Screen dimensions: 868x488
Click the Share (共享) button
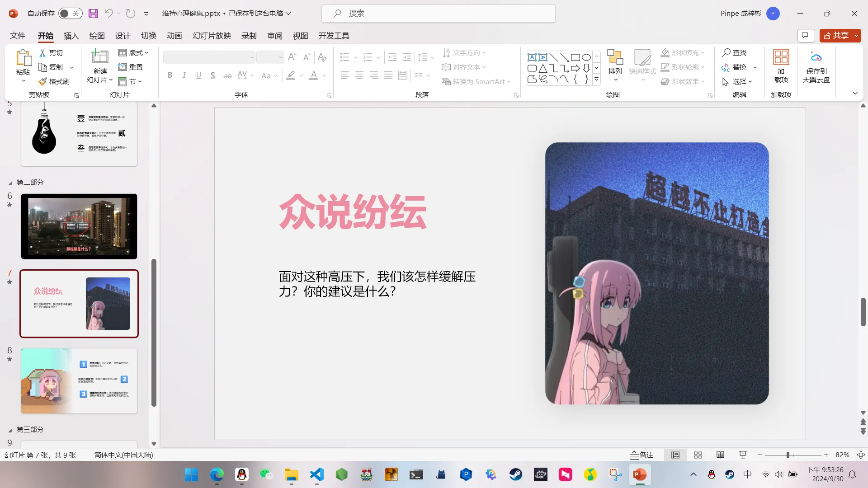tap(836, 36)
